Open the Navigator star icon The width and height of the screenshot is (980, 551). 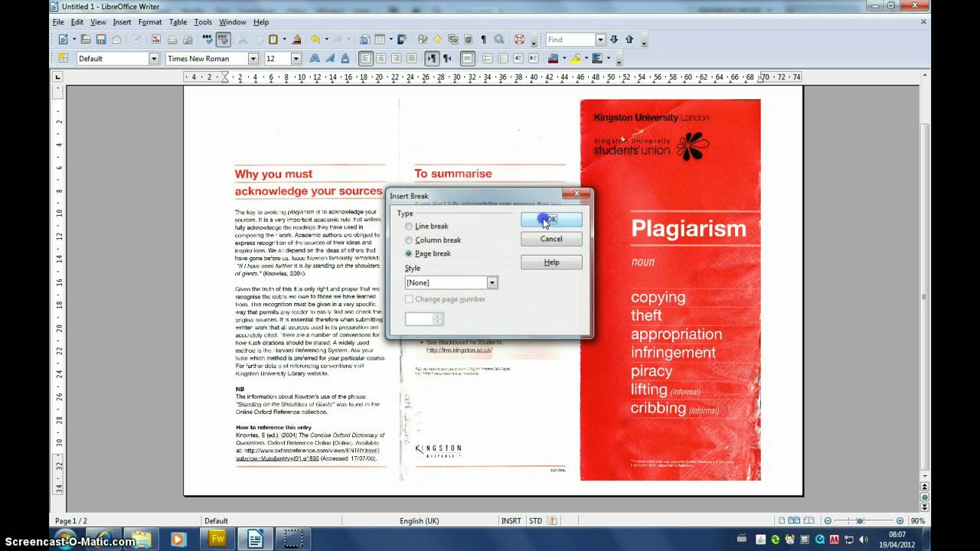tap(437, 40)
